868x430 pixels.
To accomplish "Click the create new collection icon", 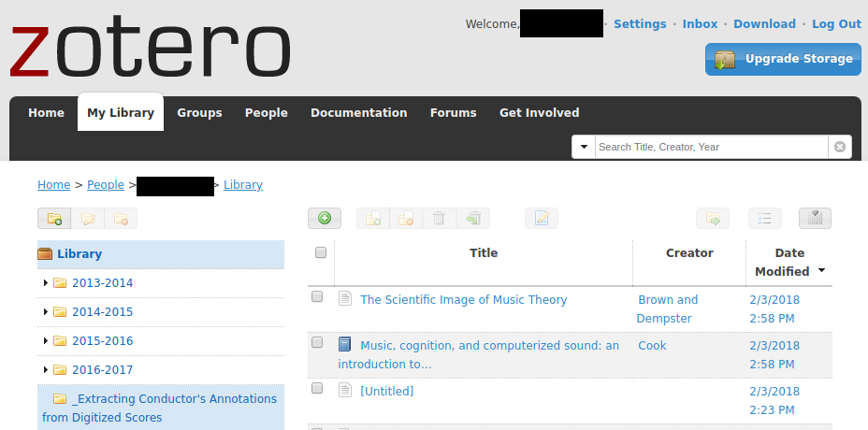I will coord(54,219).
